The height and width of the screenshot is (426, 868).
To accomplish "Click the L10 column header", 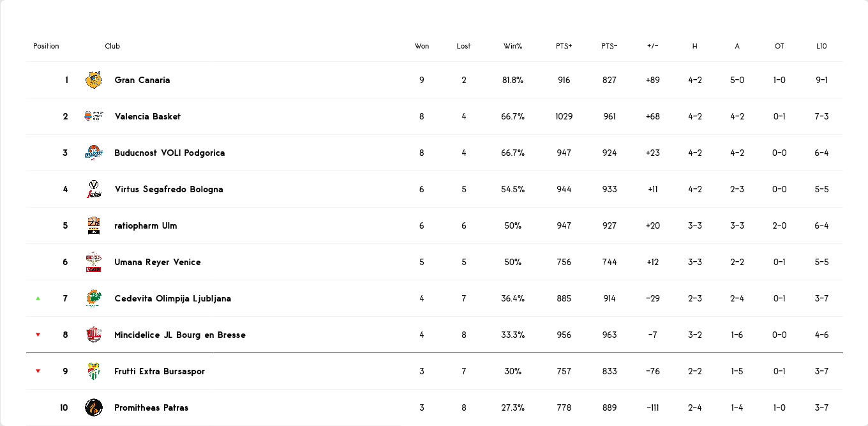I will coord(821,46).
